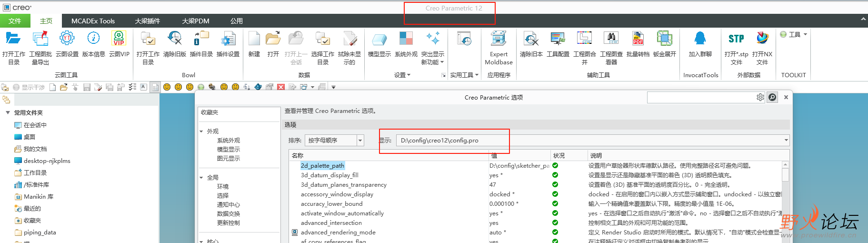The width and height of the screenshot is (868, 243).
Task: Switch to MCADEx Tools tab
Action: (x=93, y=21)
